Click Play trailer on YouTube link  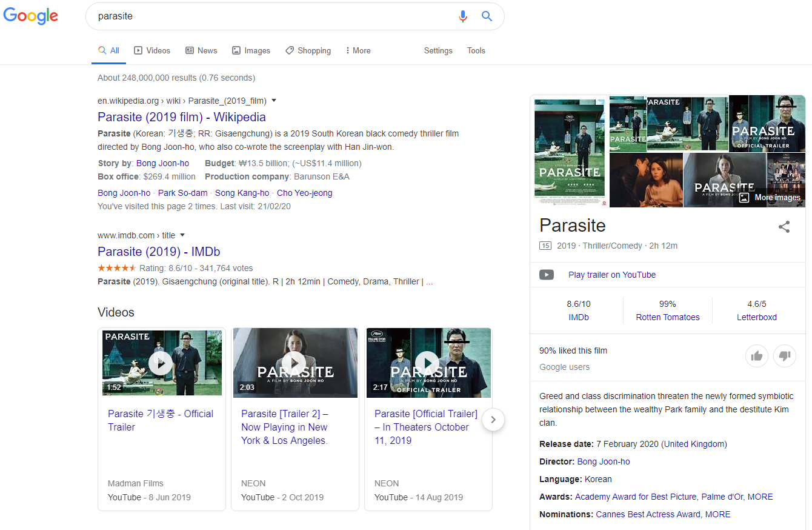click(612, 275)
